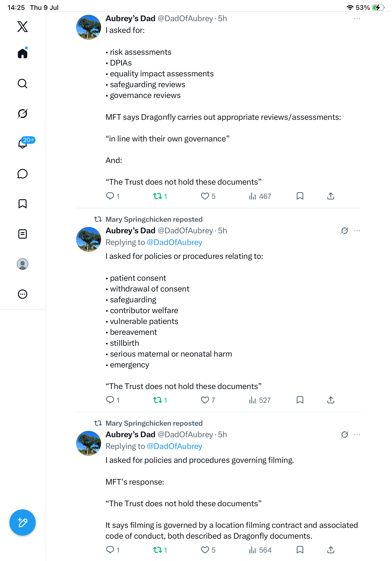Open Messages chat icon in sidebar
Viewport: 392px width, 561px height.
click(x=23, y=174)
